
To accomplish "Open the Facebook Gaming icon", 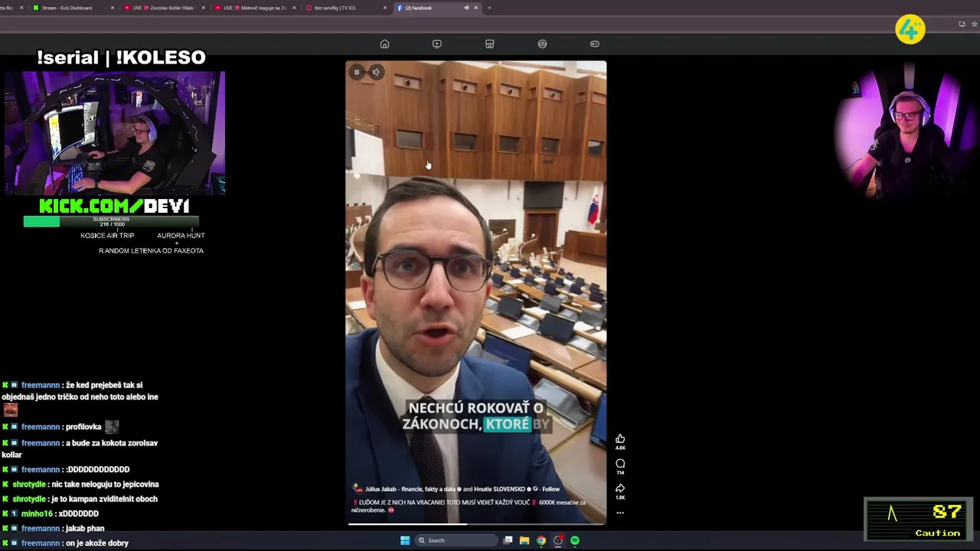I will (x=595, y=44).
